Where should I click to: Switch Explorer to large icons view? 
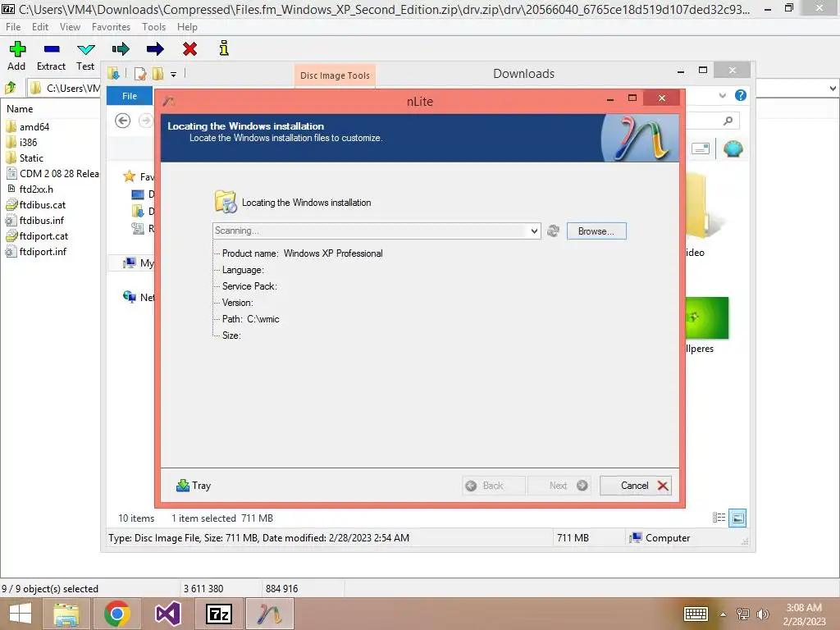click(737, 518)
